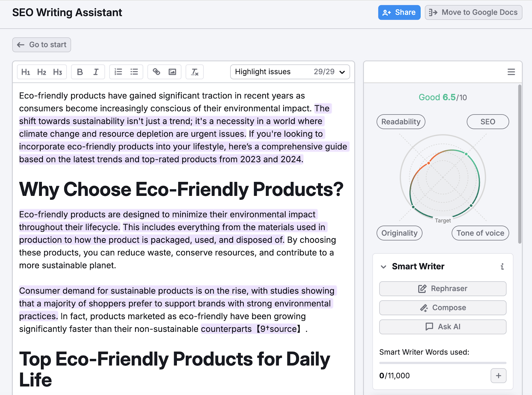Click the SEO Writing Assistant title

[x=67, y=13]
